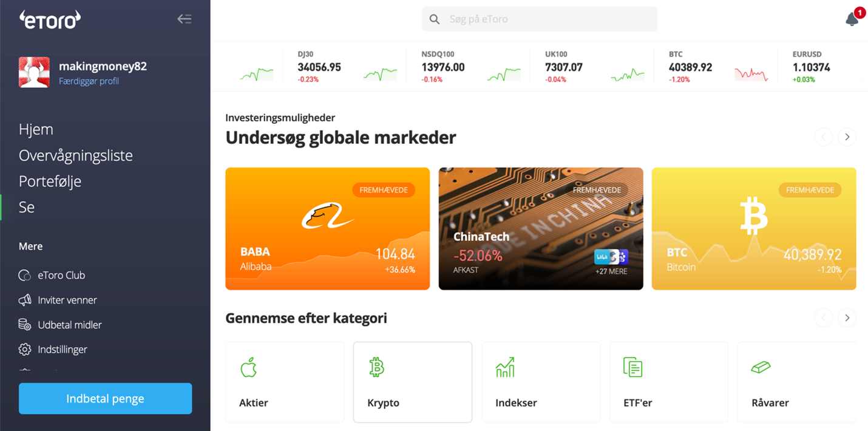This screenshot has height=431, width=868.
Task: Open Portefølje from the sidebar
Action: [x=50, y=181]
